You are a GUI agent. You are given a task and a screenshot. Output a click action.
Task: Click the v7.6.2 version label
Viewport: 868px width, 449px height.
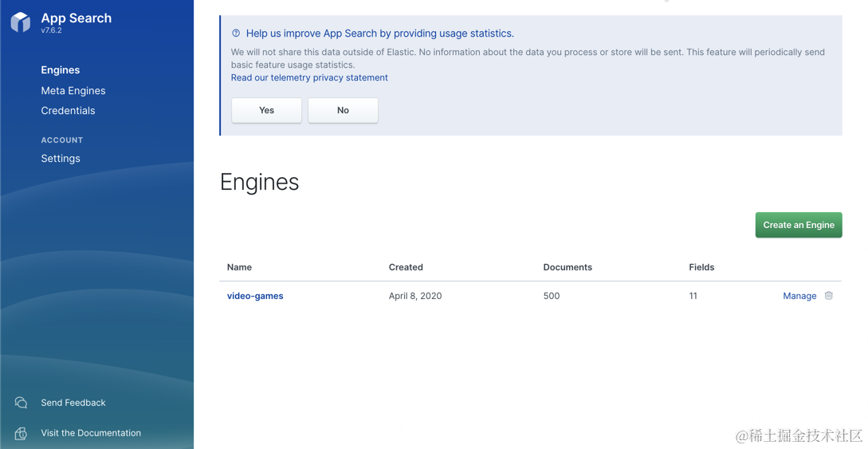point(52,30)
